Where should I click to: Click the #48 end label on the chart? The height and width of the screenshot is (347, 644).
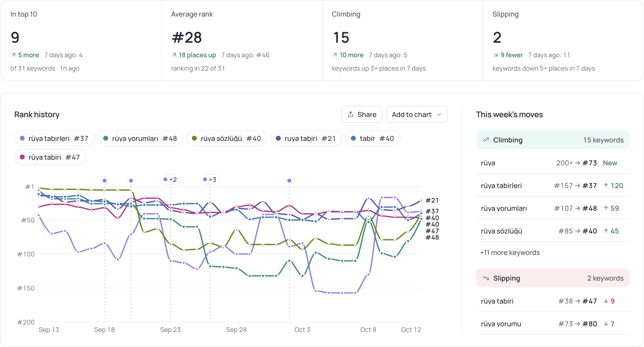tap(432, 237)
